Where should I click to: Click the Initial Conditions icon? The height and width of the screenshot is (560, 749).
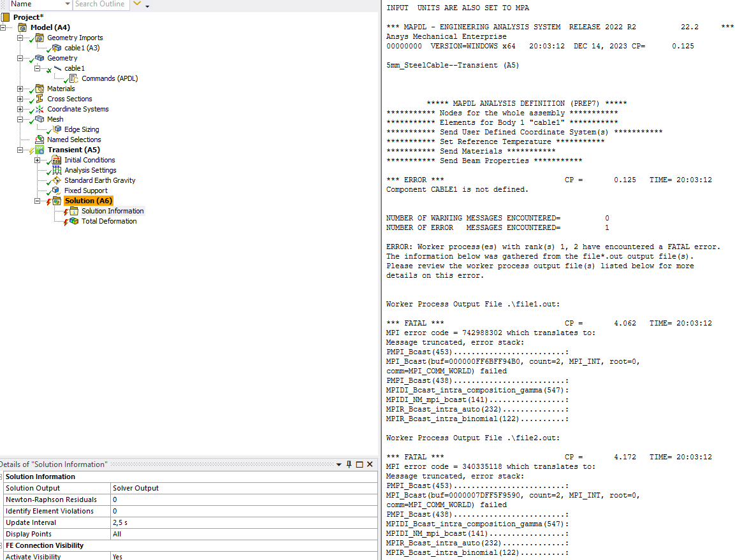tap(57, 160)
